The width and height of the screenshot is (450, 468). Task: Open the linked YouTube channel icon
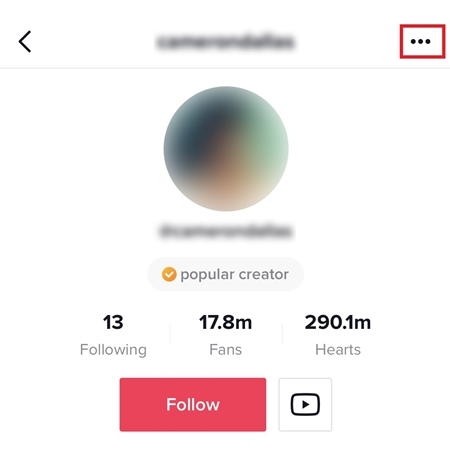coord(305,404)
